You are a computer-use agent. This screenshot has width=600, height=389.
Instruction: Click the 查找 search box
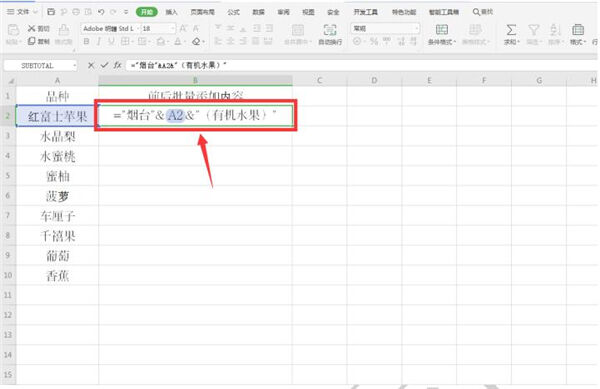point(483,12)
